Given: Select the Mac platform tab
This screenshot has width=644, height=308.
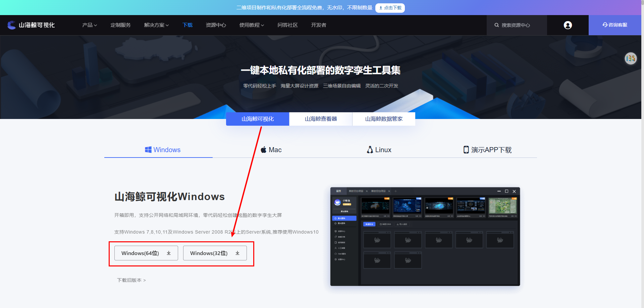Looking at the screenshot, I should (271, 150).
